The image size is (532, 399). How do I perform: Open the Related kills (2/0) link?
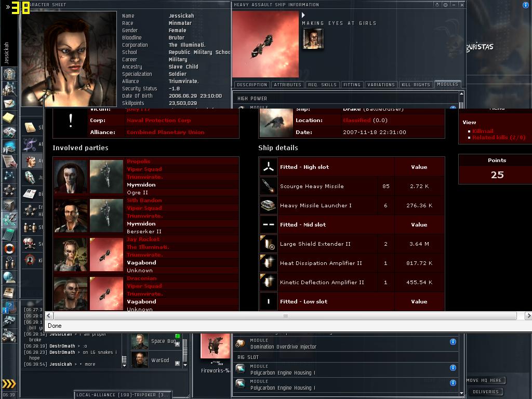pyautogui.click(x=498, y=137)
